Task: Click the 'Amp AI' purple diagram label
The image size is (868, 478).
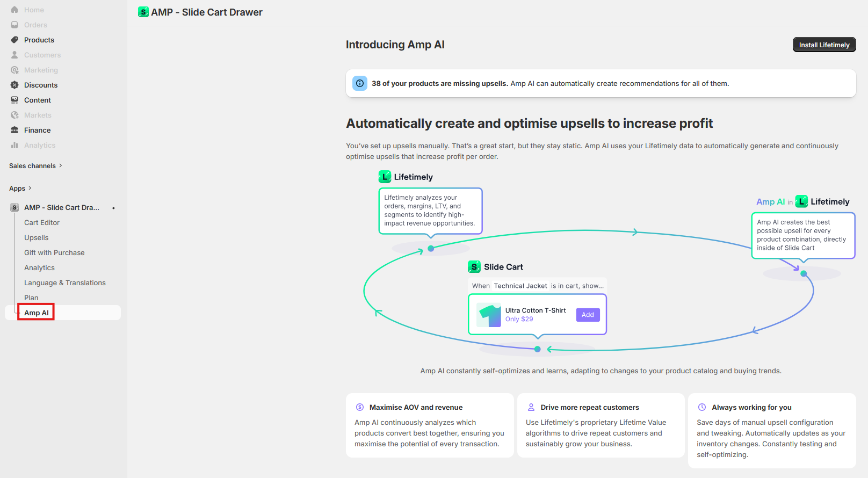Action: [x=770, y=201]
